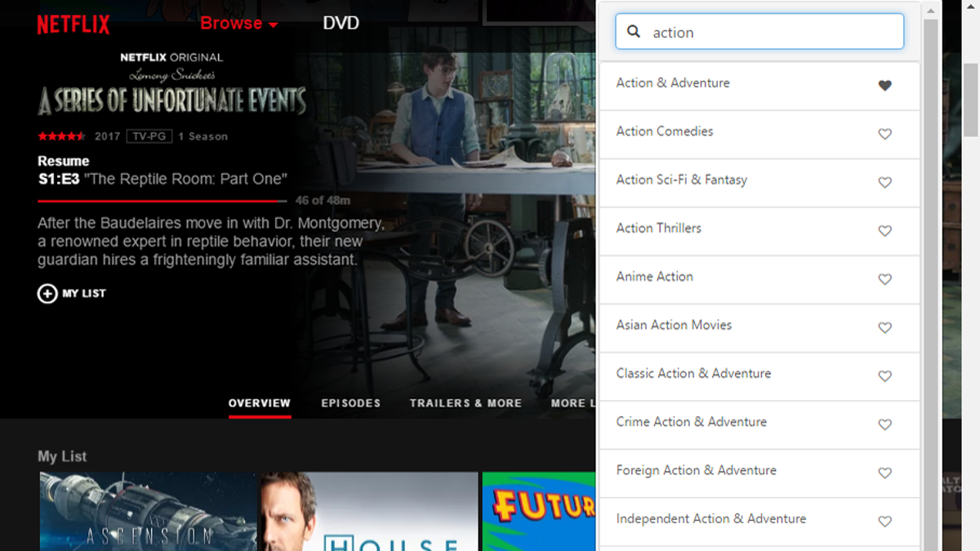Toggle heart for Independent Action & Adventure

coord(884,522)
